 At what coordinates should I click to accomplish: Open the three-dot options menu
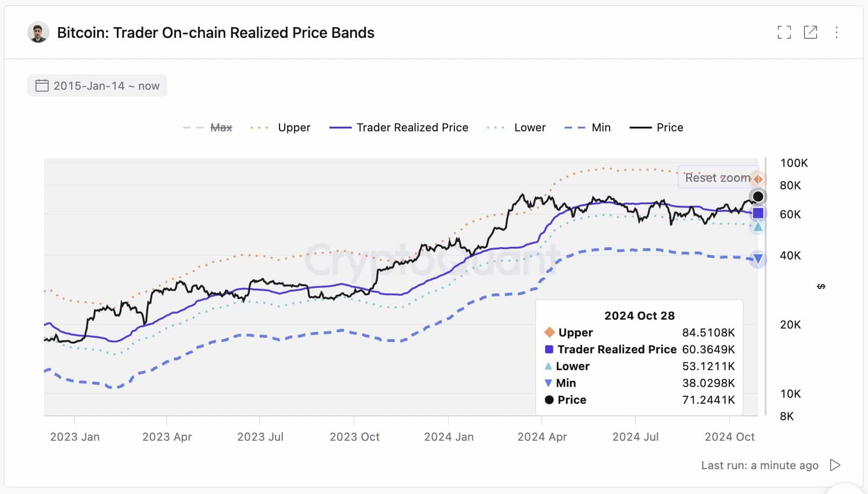[x=837, y=33]
